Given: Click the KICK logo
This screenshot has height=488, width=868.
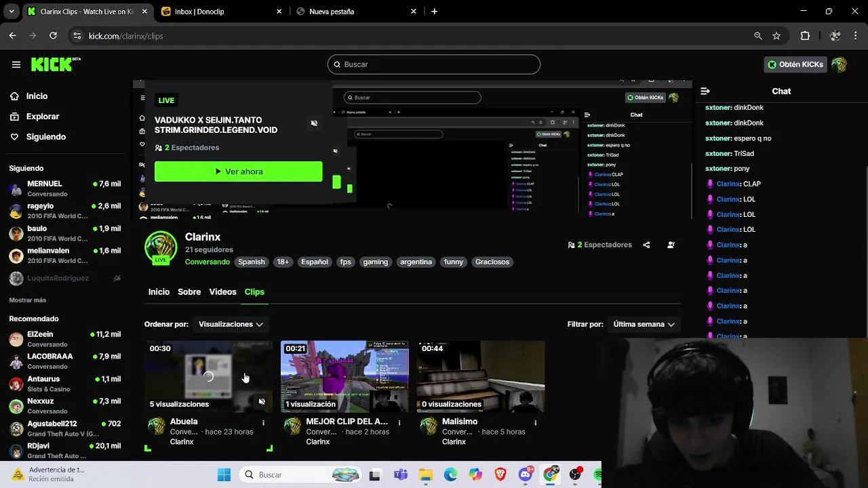Looking at the screenshot, I should (x=56, y=64).
